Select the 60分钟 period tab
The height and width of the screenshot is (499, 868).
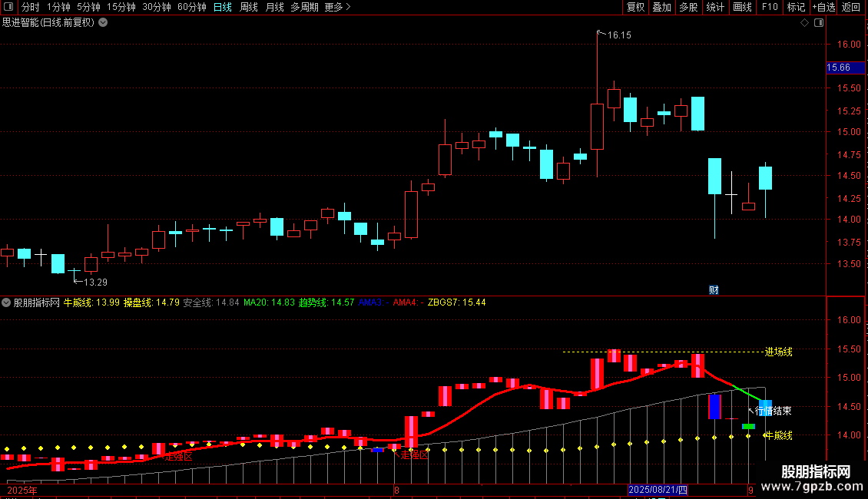click(192, 7)
